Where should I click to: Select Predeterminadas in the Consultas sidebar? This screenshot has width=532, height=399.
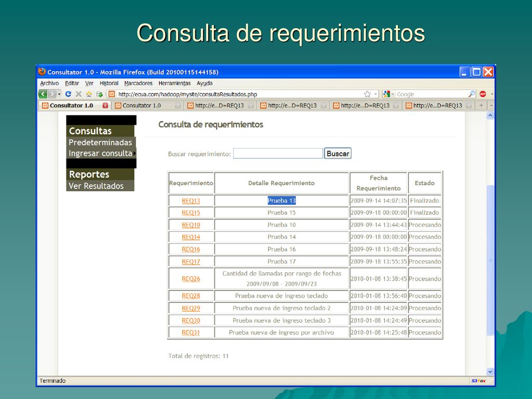pyautogui.click(x=100, y=142)
